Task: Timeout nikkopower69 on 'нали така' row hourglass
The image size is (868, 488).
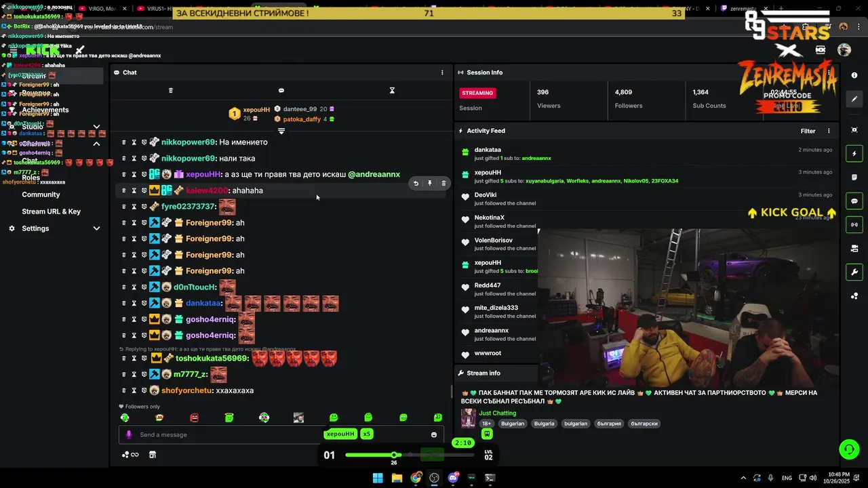Action: 134,158
